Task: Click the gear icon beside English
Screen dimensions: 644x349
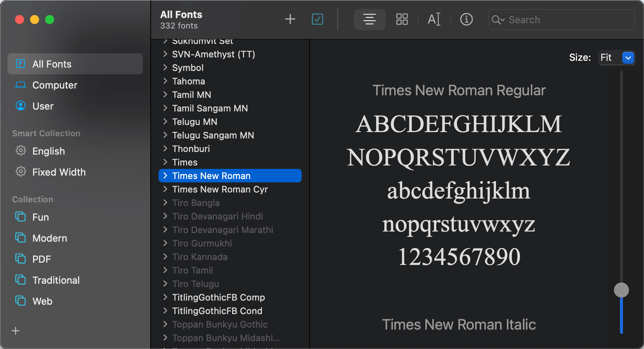Action: pyautogui.click(x=21, y=150)
